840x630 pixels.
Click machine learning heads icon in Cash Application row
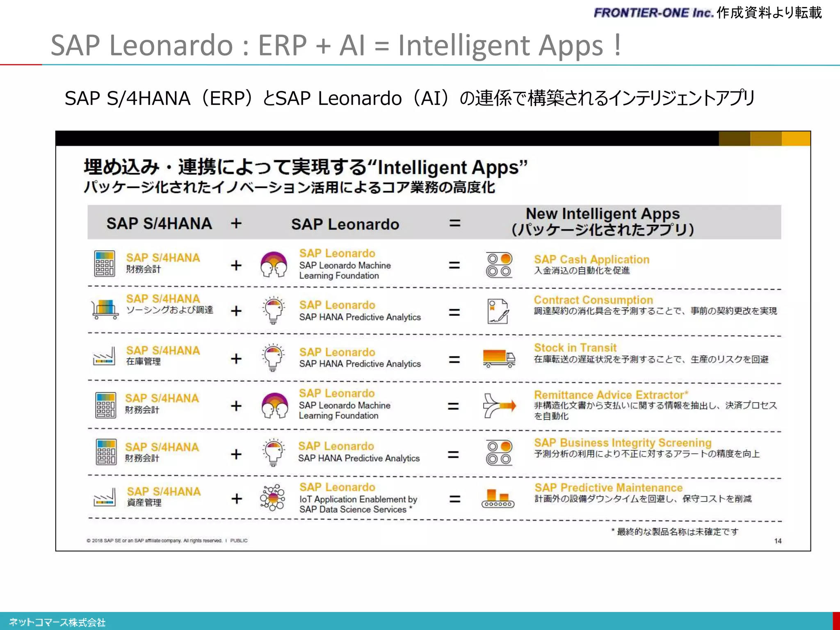[274, 265]
